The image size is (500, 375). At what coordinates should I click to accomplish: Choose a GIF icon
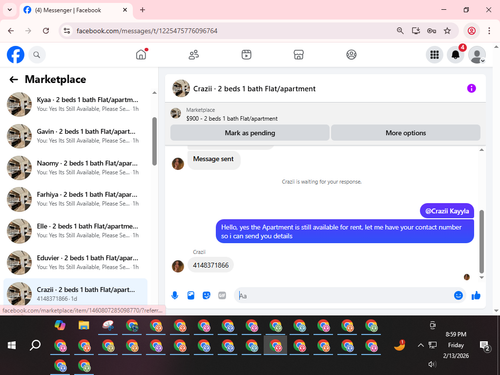[x=222, y=295]
